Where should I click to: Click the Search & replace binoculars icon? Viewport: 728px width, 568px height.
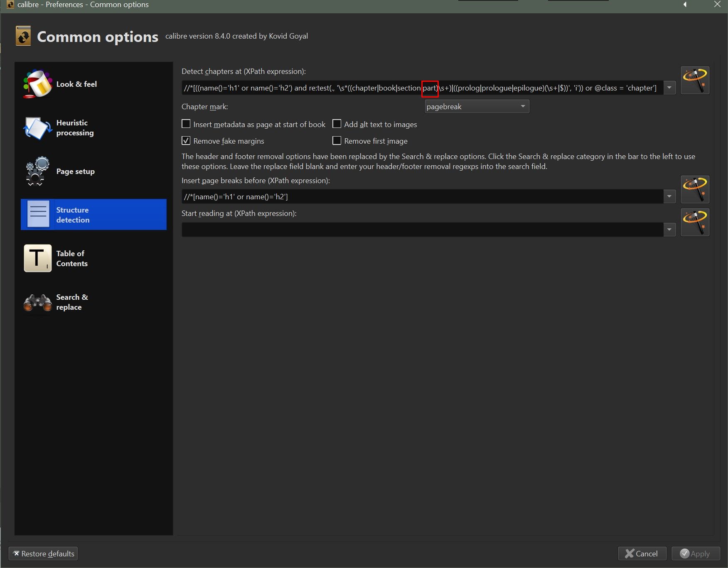point(37,302)
